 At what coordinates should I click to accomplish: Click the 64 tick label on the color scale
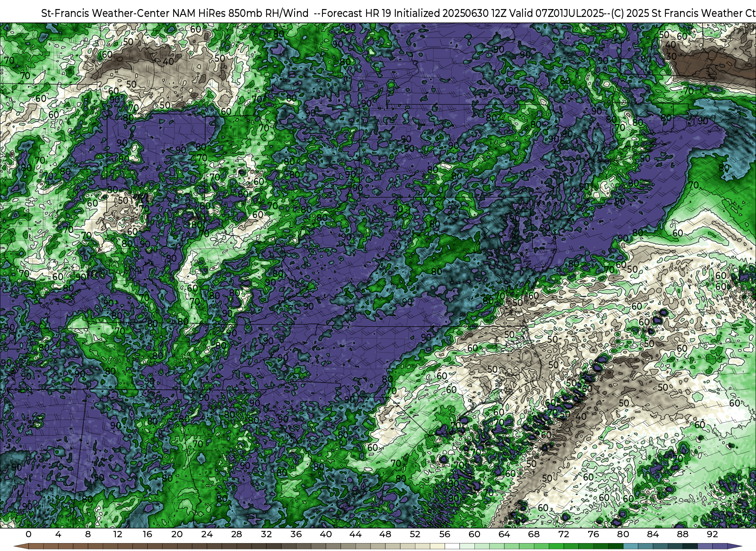pos(504,534)
